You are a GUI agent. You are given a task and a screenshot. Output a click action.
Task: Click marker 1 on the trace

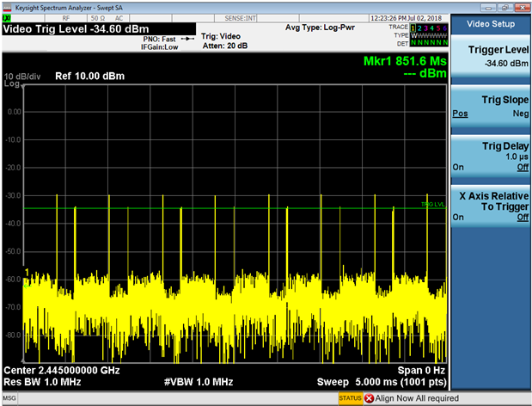point(27,271)
